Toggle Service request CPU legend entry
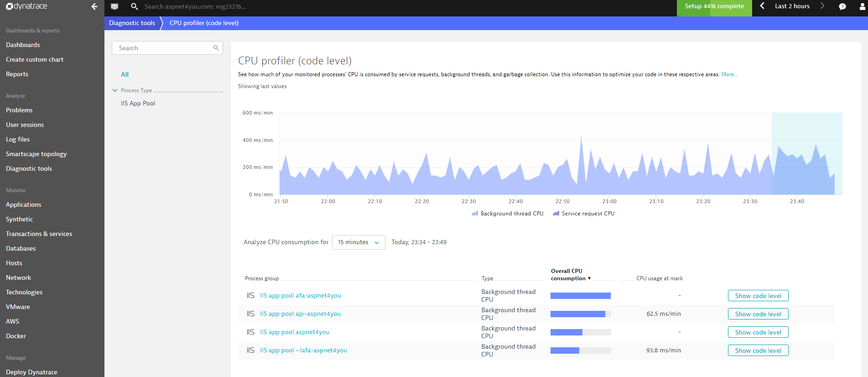 coord(583,214)
